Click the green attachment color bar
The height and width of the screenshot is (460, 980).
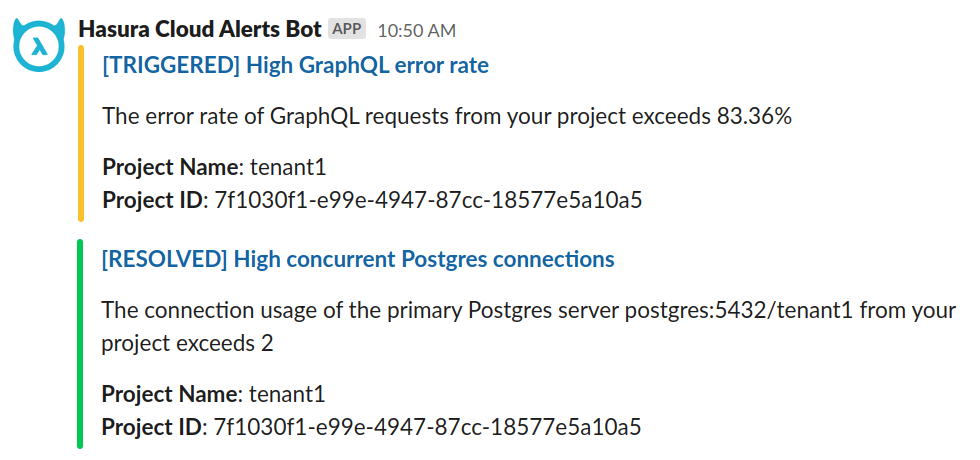point(79,342)
